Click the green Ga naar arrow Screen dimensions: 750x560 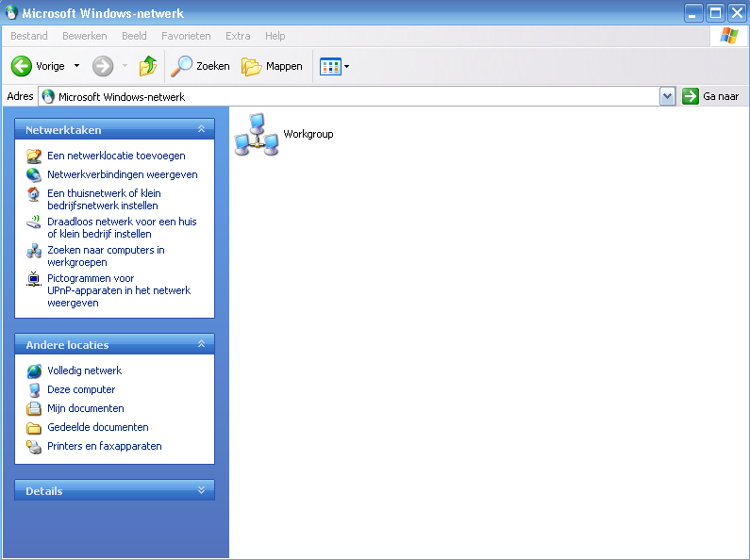pos(691,96)
